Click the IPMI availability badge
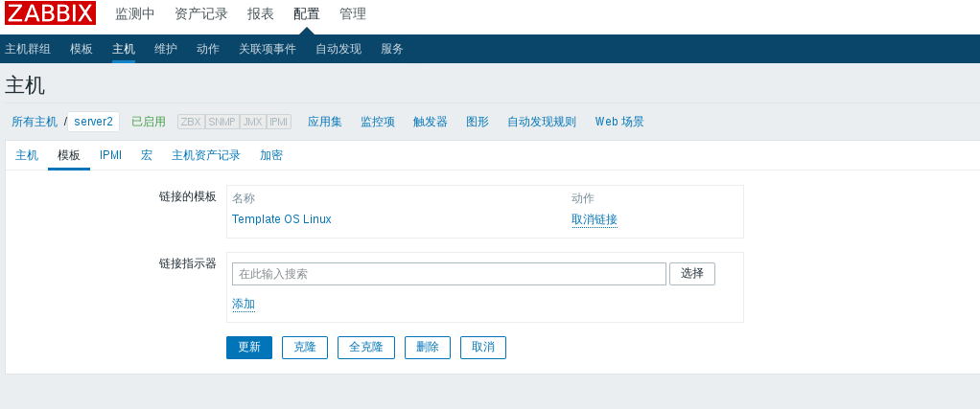Screen dimensions: 980x409 pos(279,122)
